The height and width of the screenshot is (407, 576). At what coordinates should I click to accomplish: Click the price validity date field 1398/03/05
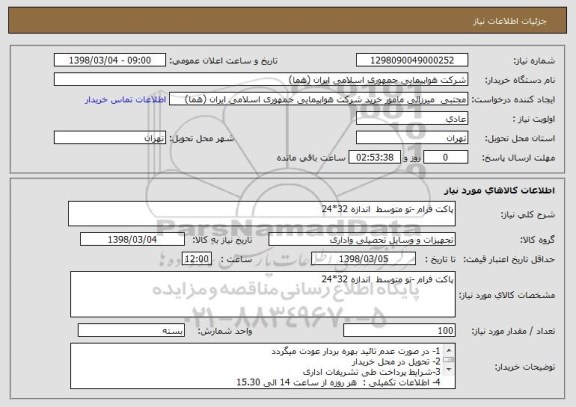tap(363, 259)
